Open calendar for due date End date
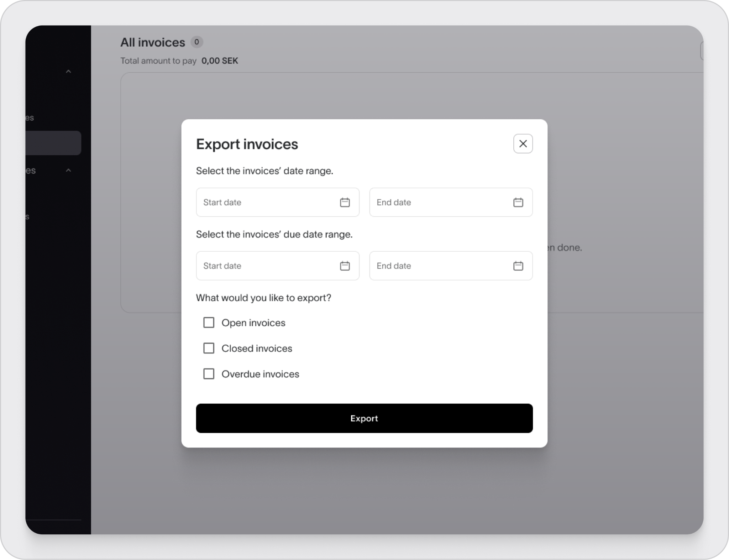 pyautogui.click(x=518, y=266)
